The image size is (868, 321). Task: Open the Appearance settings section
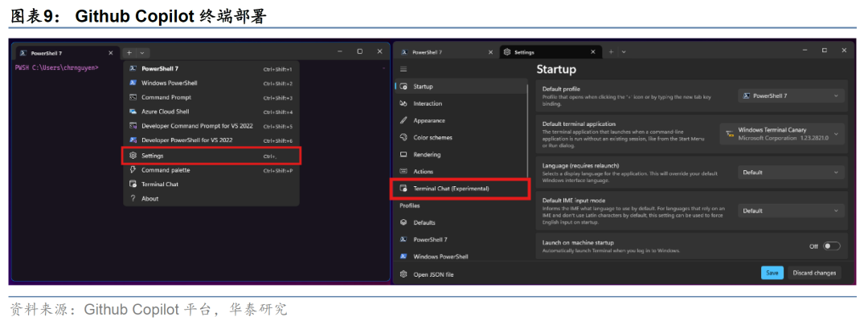click(x=429, y=120)
